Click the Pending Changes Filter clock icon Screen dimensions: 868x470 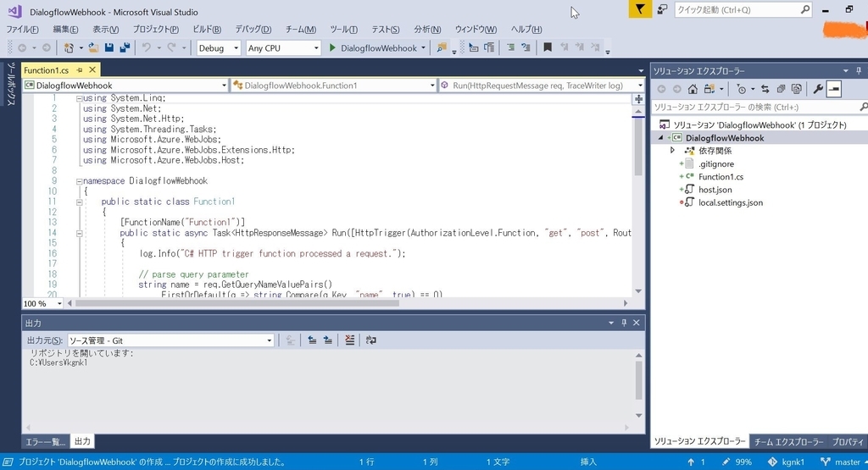coord(741,89)
